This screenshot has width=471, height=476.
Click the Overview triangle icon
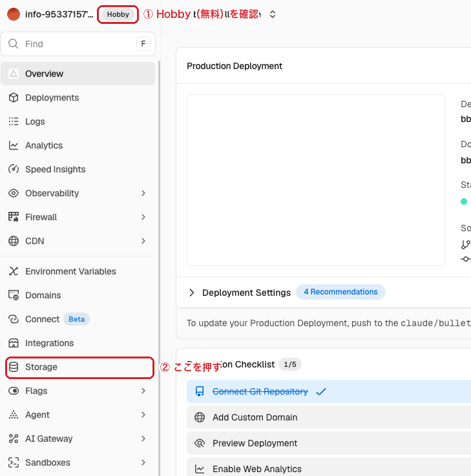tap(14, 74)
